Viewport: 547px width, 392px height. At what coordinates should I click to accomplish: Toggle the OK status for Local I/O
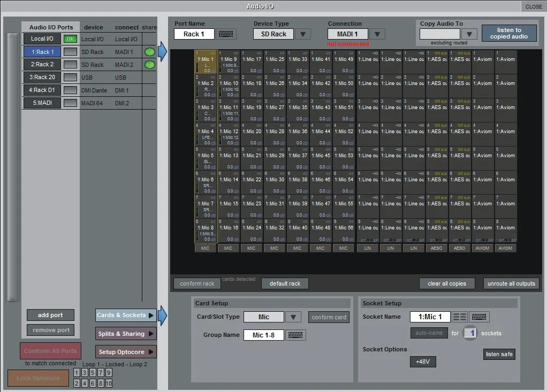[x=70, y=39]
